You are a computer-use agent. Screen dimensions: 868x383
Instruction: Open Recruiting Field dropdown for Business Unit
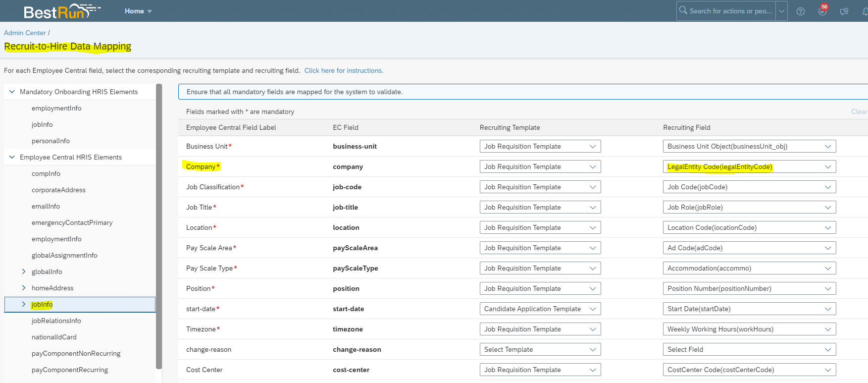[749, 146]
